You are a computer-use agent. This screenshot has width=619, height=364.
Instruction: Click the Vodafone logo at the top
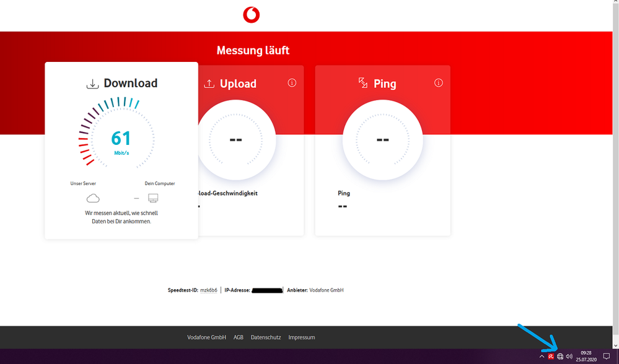(x=252, y=14)
